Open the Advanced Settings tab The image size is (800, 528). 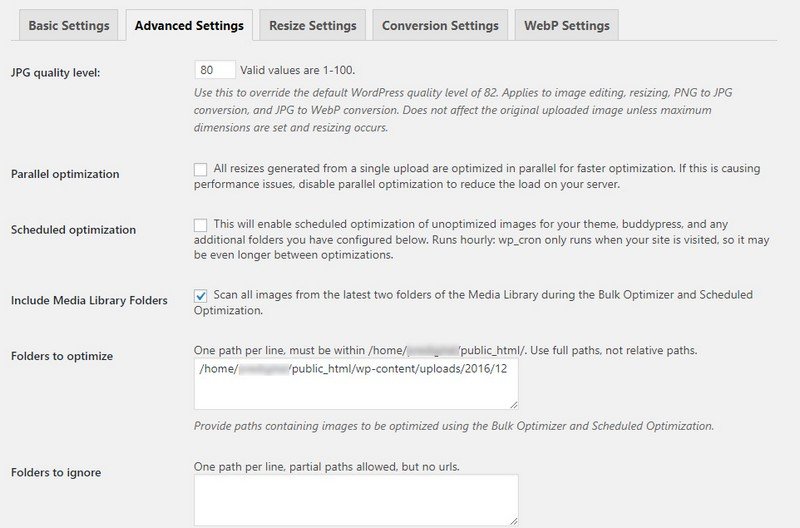(x=189, y=25)
